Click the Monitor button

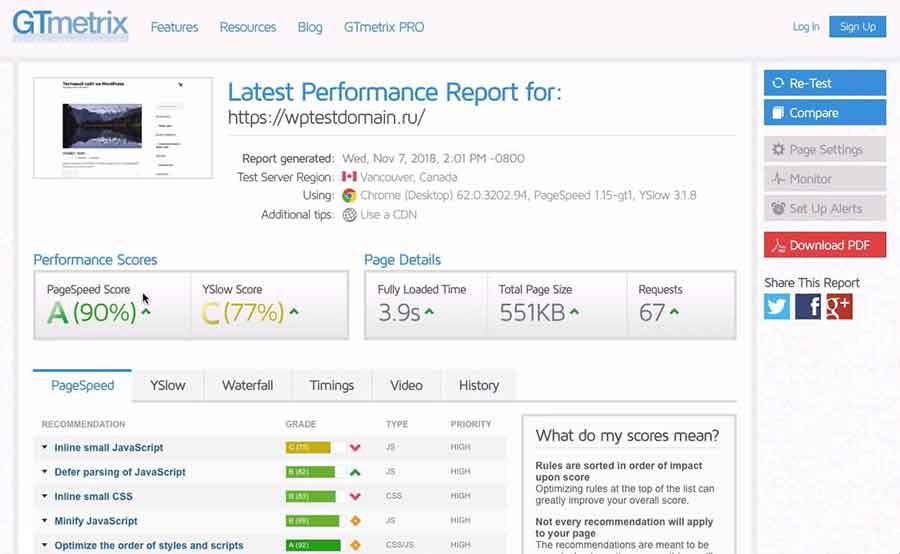point(825,179)
